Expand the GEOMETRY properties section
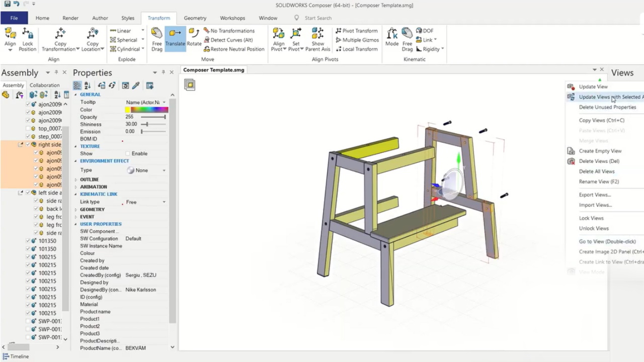Screen dimensions: 644x362 (x=76, y=209)
